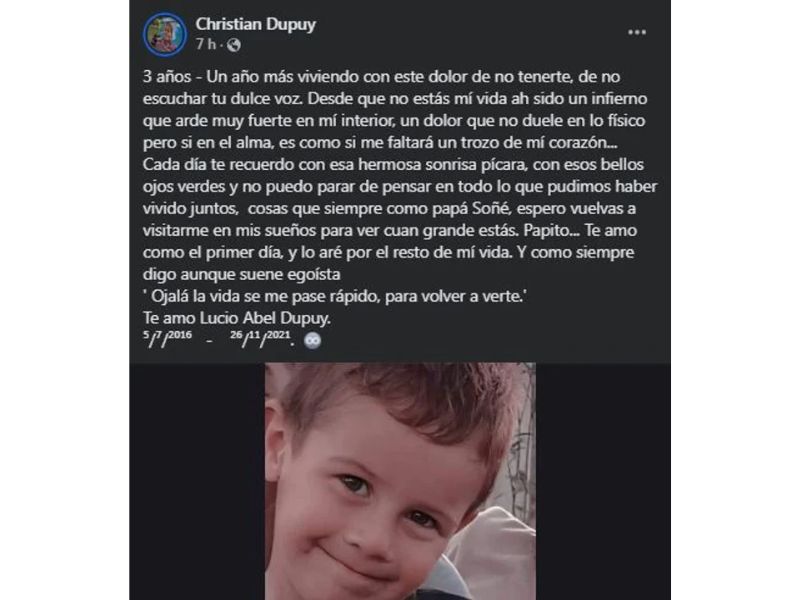Select the line 'Te amo Lucio Abel Dupuy.'
The image size is (800, 600).
pos(237,318)
